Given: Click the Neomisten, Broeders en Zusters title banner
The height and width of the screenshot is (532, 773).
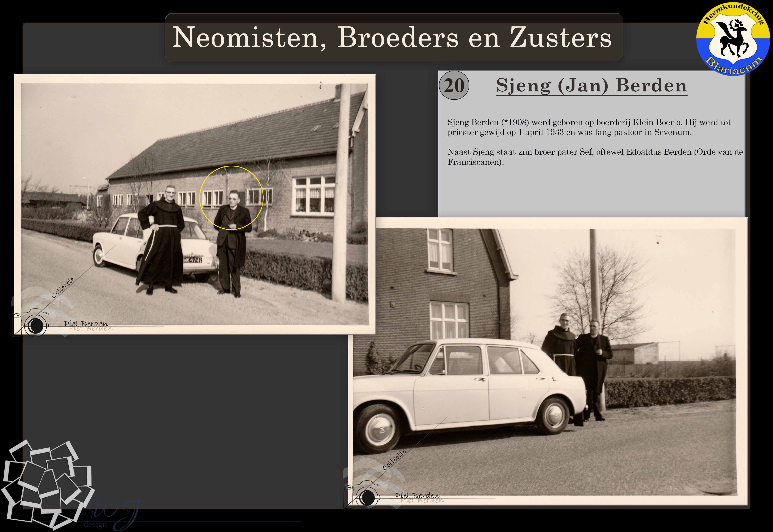Looking at the screenshot, I should [393, 38].
